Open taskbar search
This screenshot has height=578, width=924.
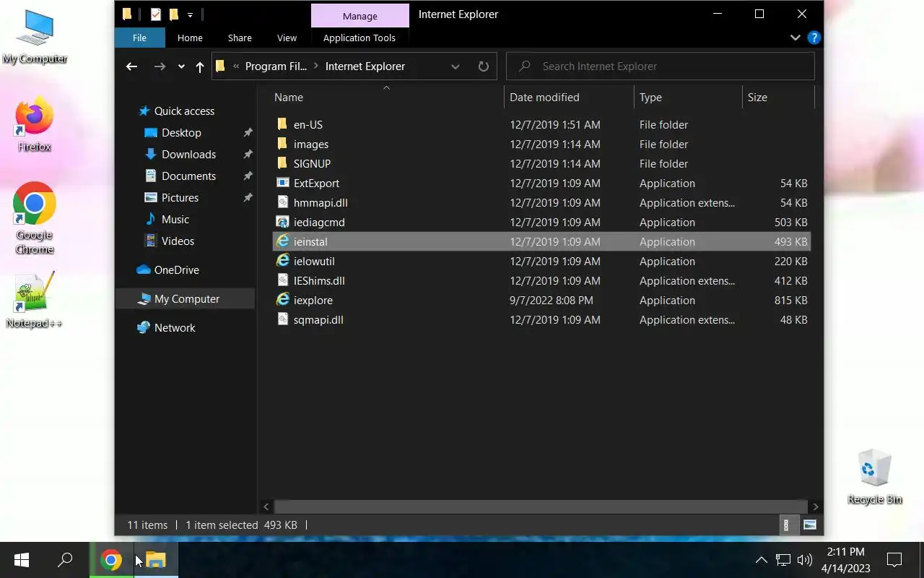coord(65,560)
